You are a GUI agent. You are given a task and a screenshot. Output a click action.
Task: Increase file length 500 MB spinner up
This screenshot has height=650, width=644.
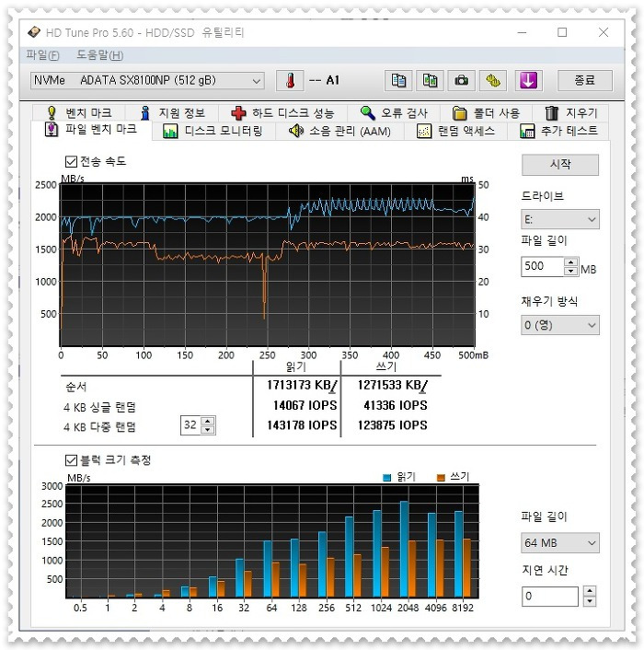[570, 262]
